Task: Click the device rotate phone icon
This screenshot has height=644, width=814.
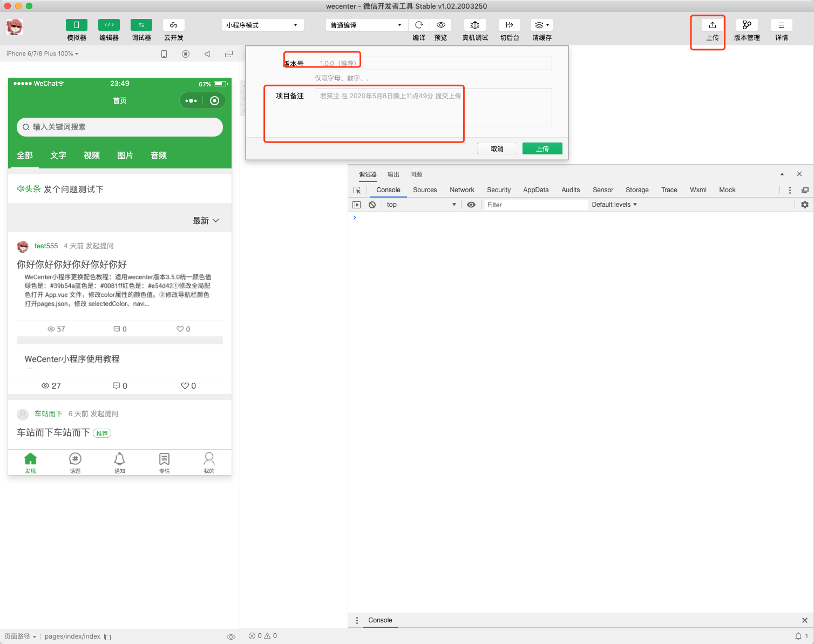Action: pos(164,54)
